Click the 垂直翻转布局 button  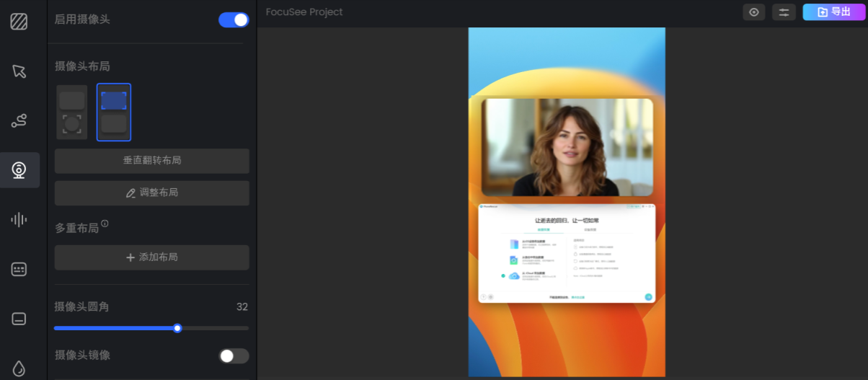(152, 161)
